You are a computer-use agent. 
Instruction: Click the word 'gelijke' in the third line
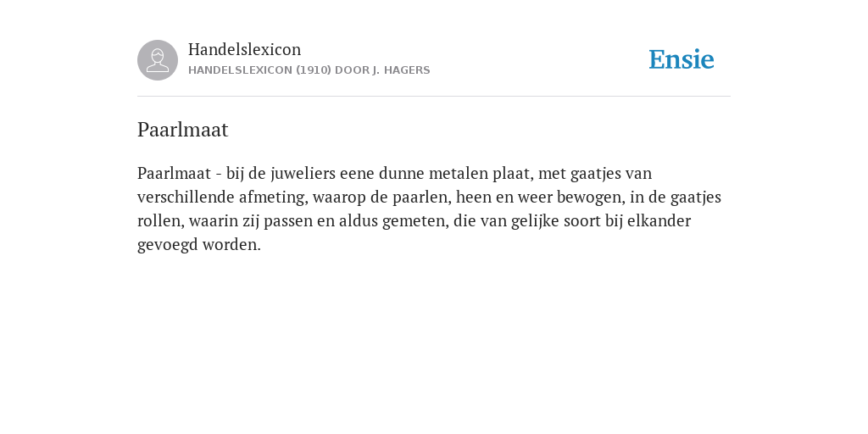(537, 221)
